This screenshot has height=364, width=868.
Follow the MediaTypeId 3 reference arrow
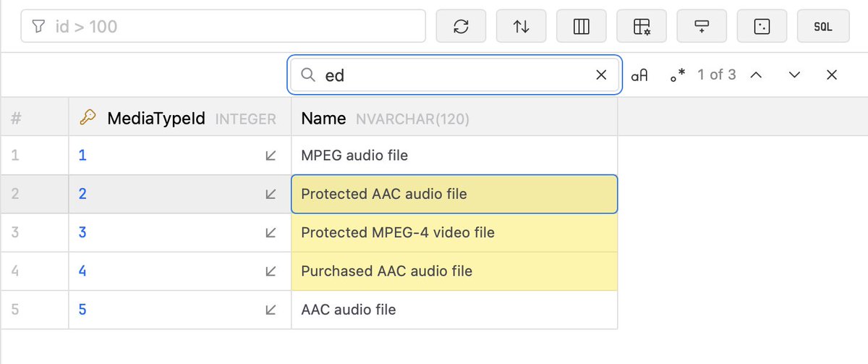click(x=271, y=233)
